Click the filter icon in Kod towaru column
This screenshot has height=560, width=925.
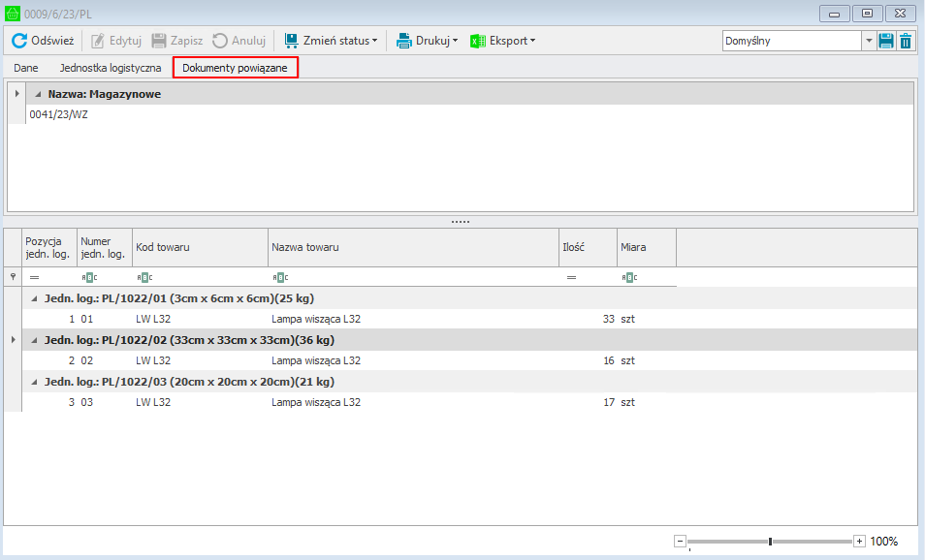144,278
